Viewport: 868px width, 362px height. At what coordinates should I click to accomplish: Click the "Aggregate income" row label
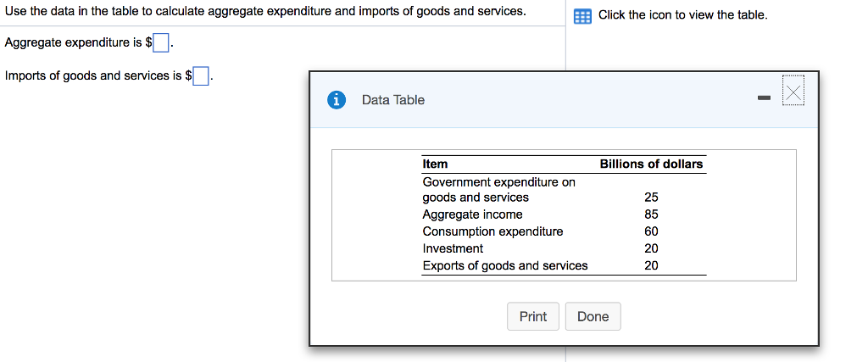[472, 214]
